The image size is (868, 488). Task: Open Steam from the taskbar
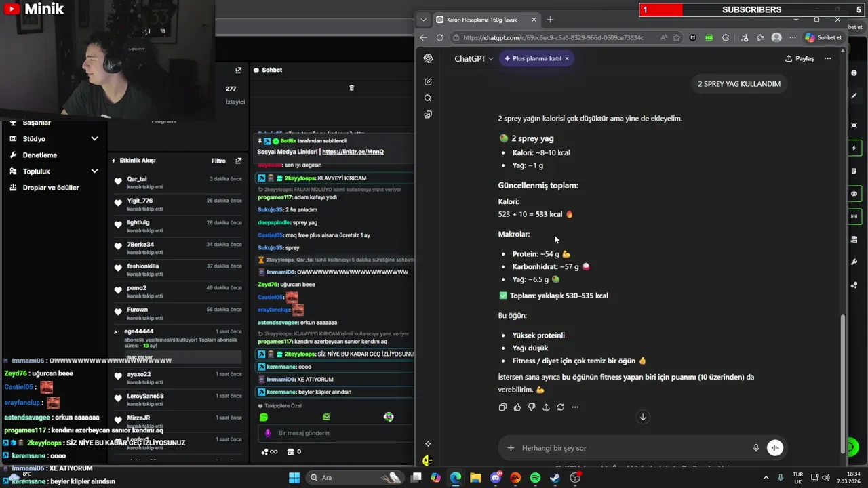click(555, 478)
